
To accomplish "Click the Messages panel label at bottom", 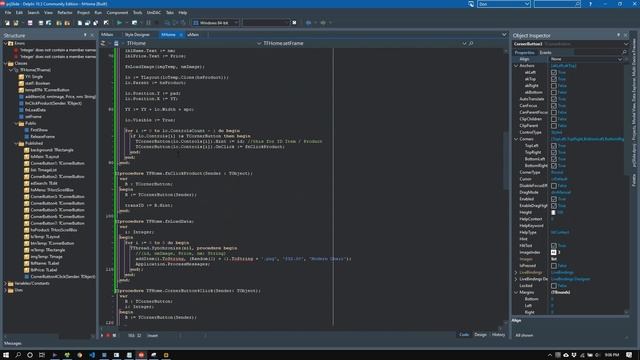I will point(13,343).
